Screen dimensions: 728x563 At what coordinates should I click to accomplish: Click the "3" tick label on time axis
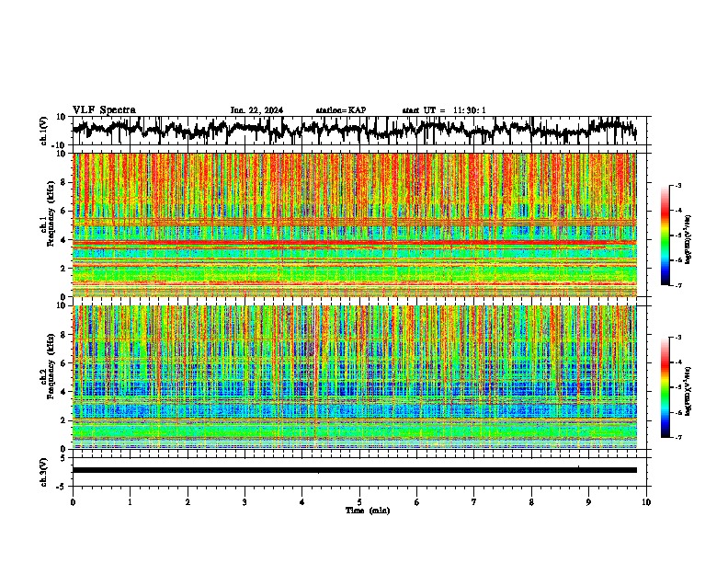[x=245, y=502]
